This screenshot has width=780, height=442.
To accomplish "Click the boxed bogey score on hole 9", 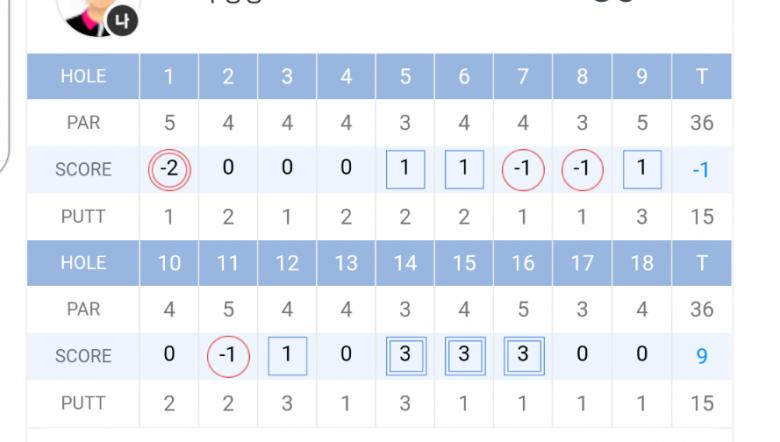I will 641,169.
